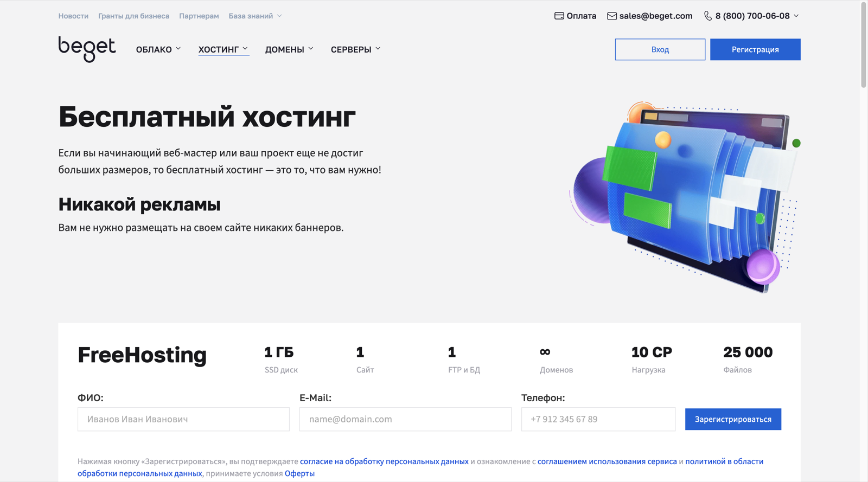Click the page vertical scrollbar
Viewport: 868px width, 482px height.
point(864,45)
